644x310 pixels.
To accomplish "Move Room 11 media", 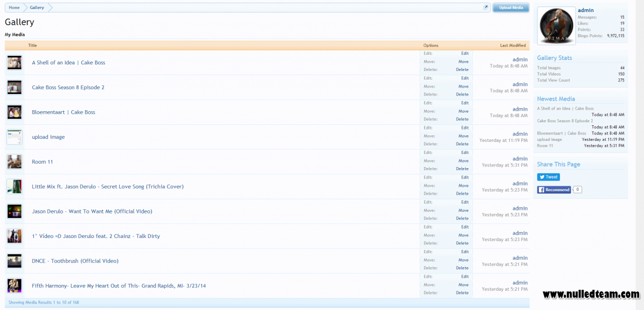I will point(463,161).
